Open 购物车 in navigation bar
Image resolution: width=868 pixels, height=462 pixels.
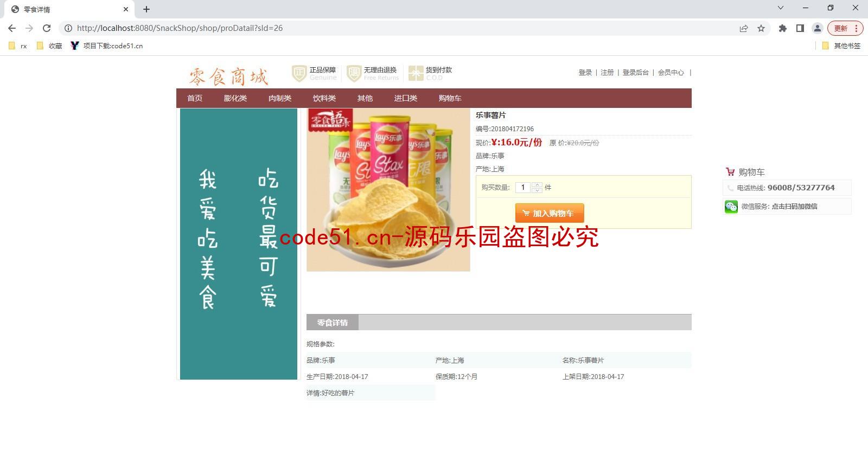pos(450,98)
